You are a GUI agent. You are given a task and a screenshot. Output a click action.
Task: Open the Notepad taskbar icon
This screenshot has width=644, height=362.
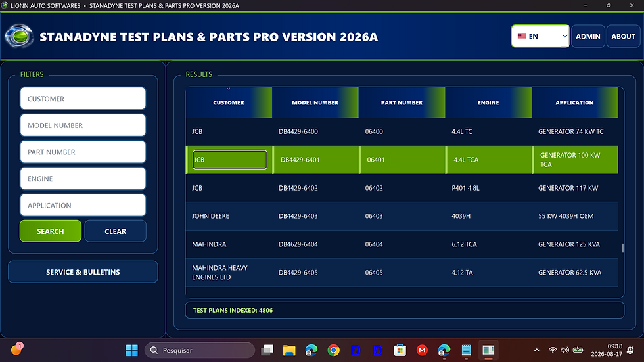[x=466, y=350]
